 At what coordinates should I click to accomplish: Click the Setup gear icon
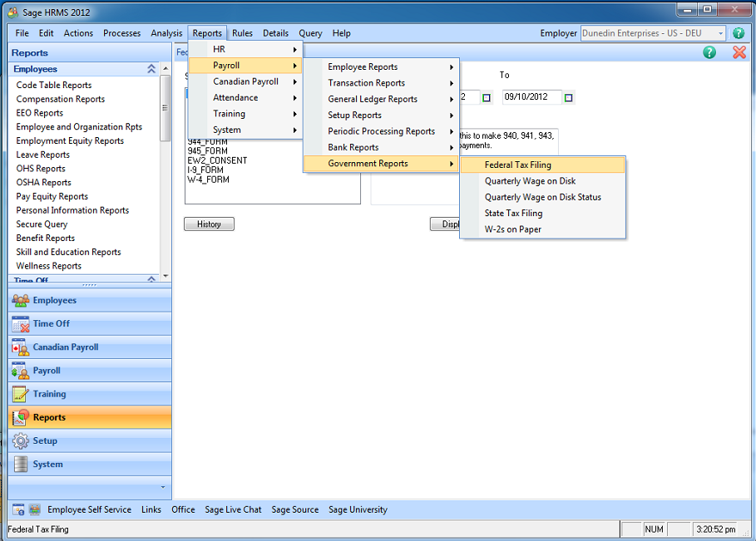pos(21,441)
